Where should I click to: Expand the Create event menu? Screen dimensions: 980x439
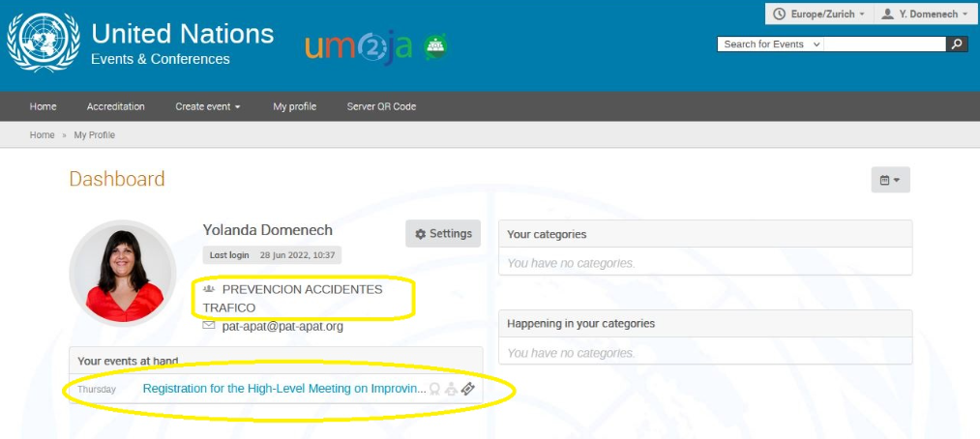point(207,106)
